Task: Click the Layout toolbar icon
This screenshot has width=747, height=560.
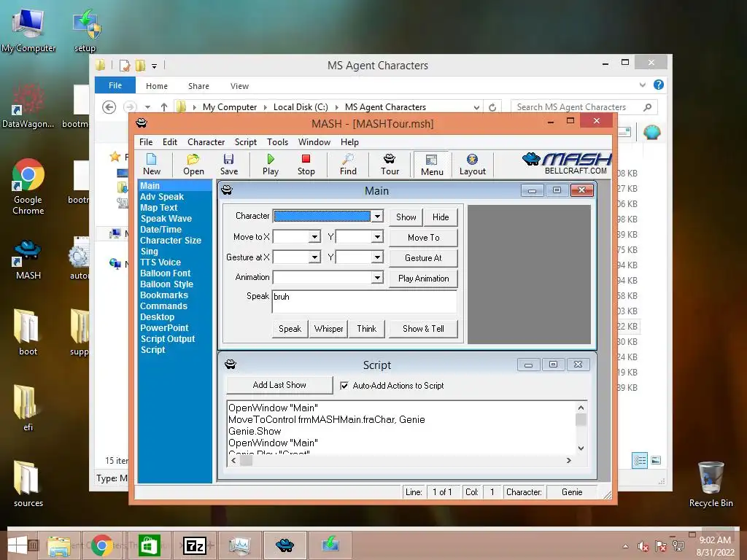Action: coord(472,164)
